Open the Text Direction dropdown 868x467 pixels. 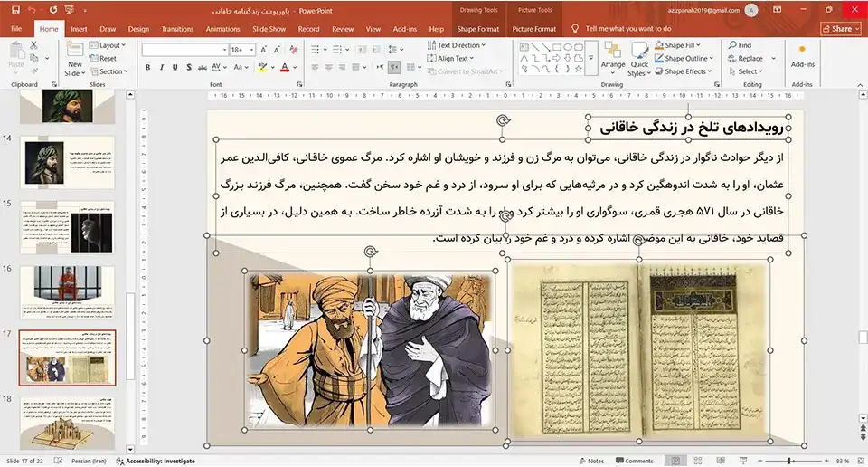tap(457, 45)
